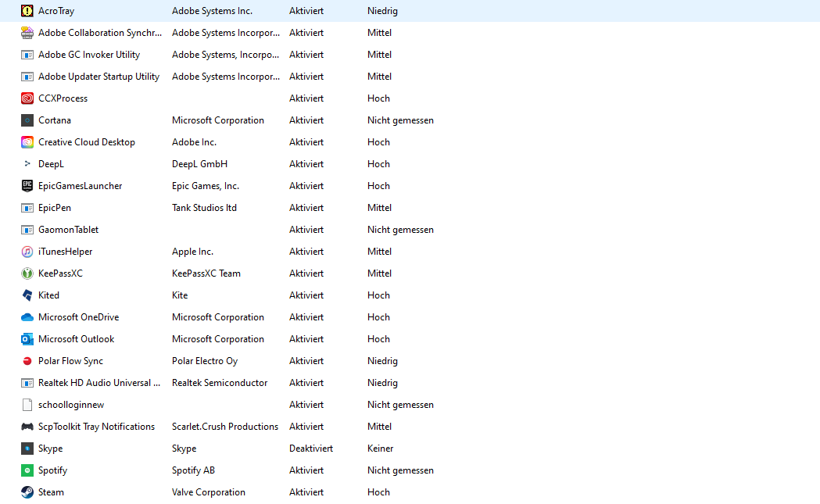Select Adobe Updater Startup Utility name
Screen dimensions: 820x504
pos(98,77)
